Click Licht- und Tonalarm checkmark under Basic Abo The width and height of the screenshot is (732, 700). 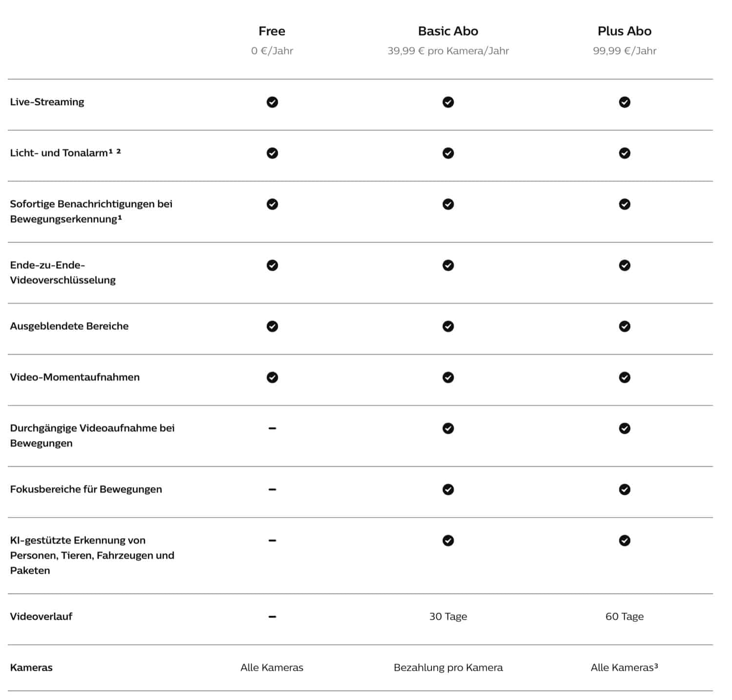click(x=448, y=153)
